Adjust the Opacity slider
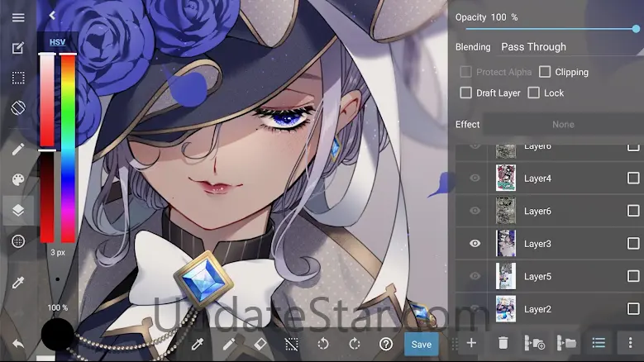This screenshot has width=644, height=362. coord(551,29)
